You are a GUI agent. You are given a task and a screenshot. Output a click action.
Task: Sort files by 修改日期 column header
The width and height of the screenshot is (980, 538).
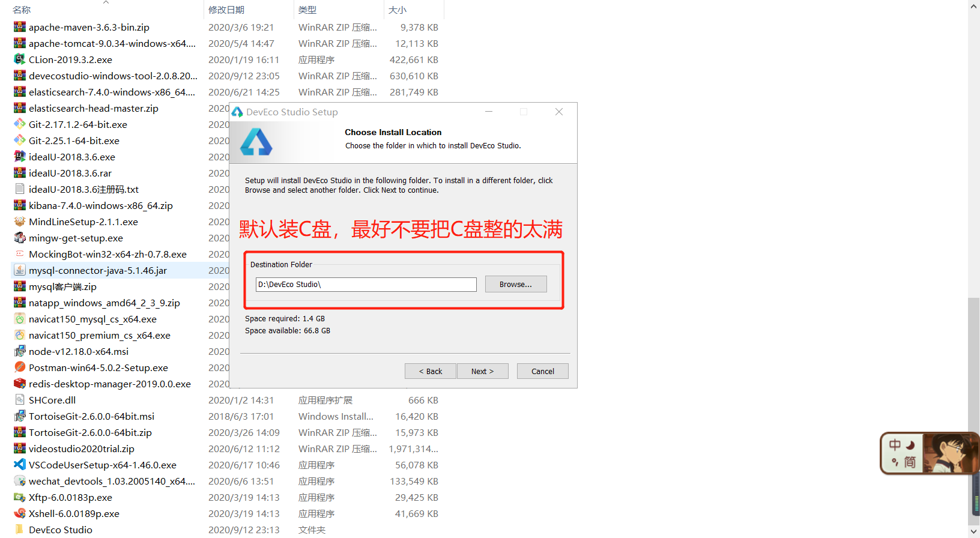click(x=226, y=10)
